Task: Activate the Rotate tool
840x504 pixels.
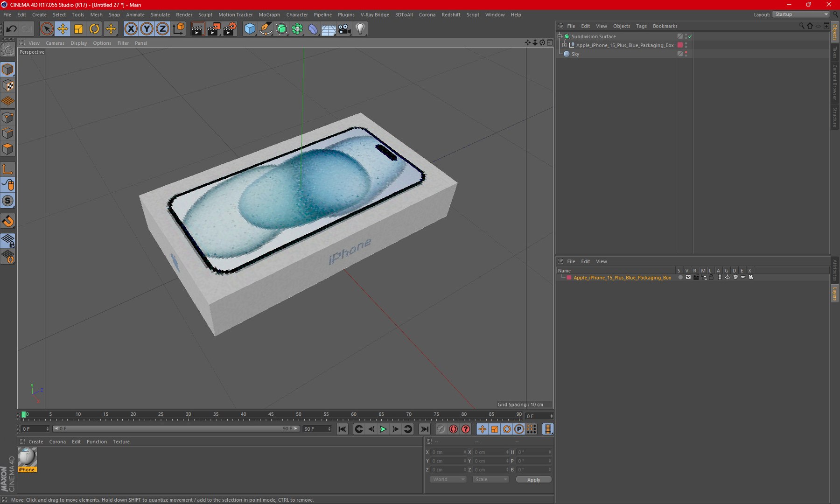Action: tap(94, 29)
